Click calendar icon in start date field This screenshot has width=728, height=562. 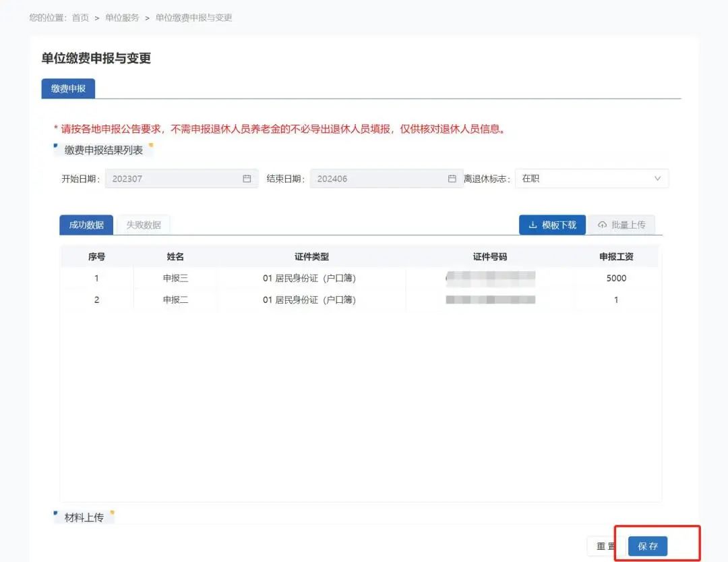(x=247, y=179)
